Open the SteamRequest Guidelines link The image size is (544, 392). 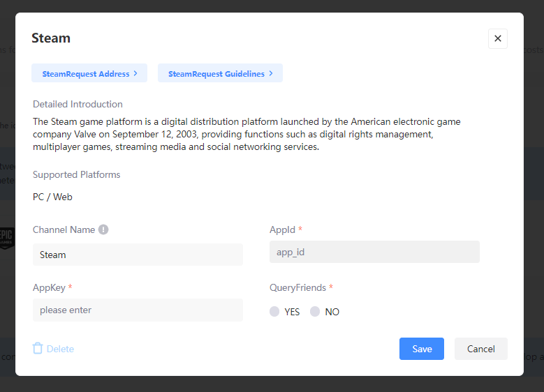(x=216, y=74)
